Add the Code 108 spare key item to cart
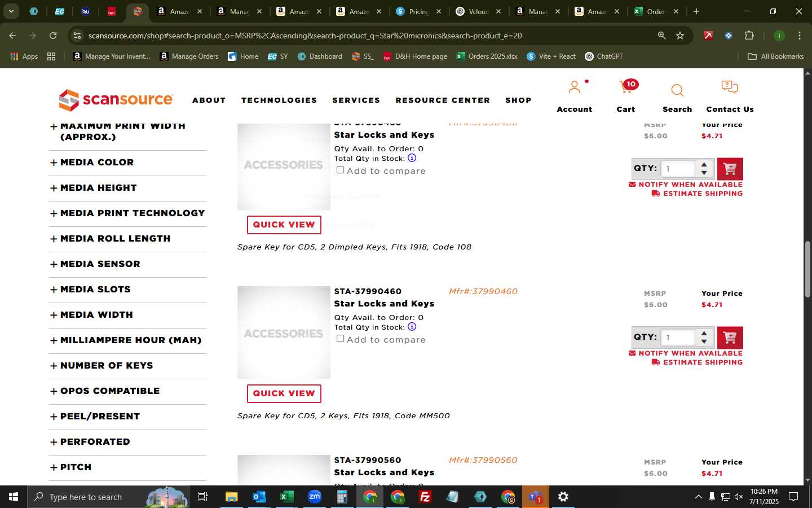Viewport: 812px width, 508px height. pyautogui.click(x=730, y=169)
